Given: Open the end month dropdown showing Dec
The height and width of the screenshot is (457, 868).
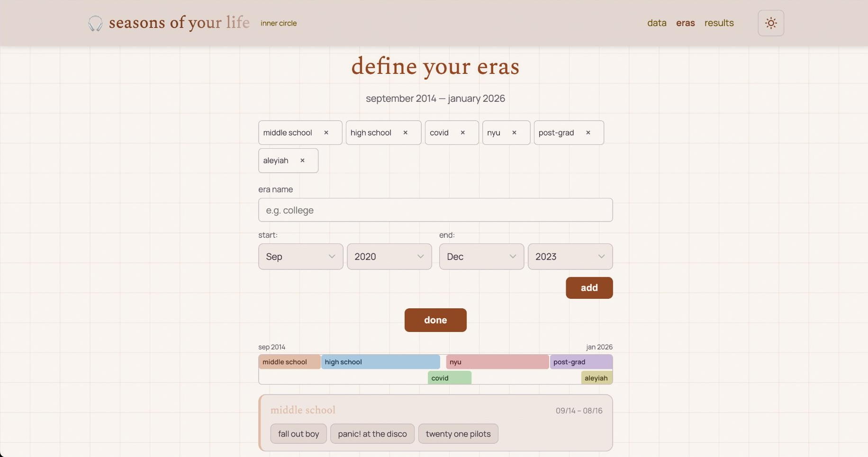Looking at the screenshot, I should (481, 256).
